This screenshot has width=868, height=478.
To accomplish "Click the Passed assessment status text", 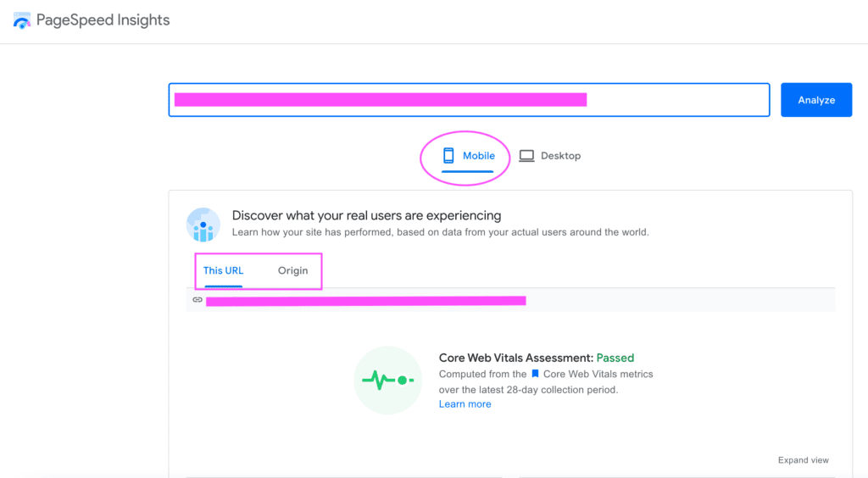I will coord(615,358).
